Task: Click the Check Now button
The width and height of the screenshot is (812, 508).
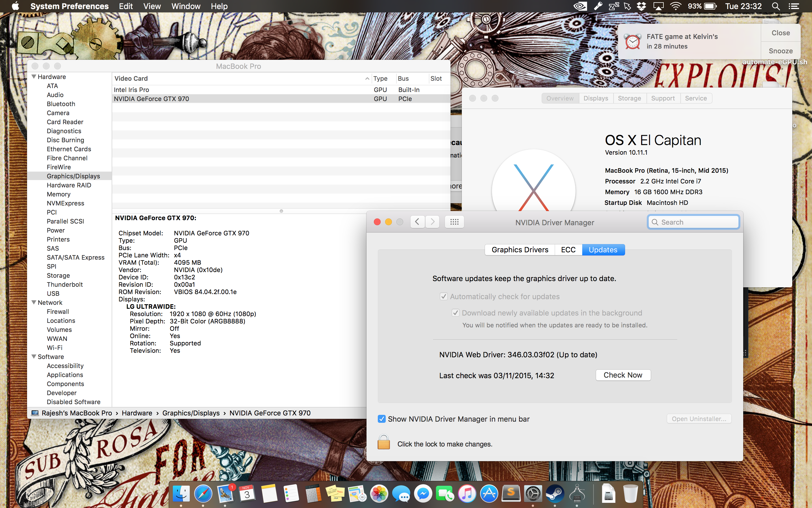Action: [623, 375]
